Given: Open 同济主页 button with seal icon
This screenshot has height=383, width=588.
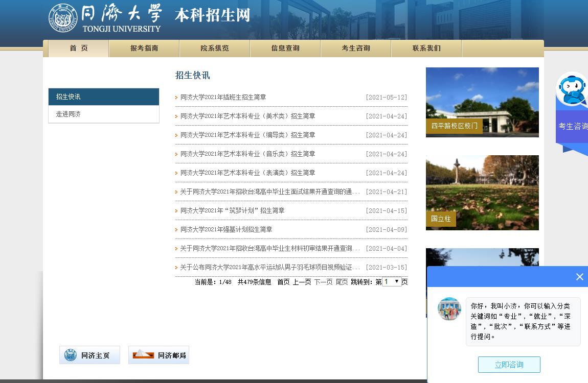Looking at the screenshot, I should coord(89,355).
